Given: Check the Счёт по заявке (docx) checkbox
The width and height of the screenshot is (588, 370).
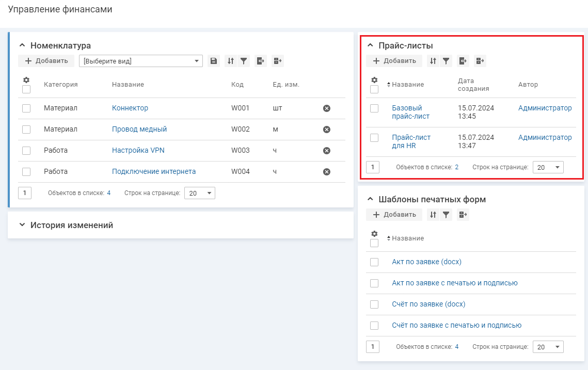Looking at the screenshot, I should click(x=374, y=304).
